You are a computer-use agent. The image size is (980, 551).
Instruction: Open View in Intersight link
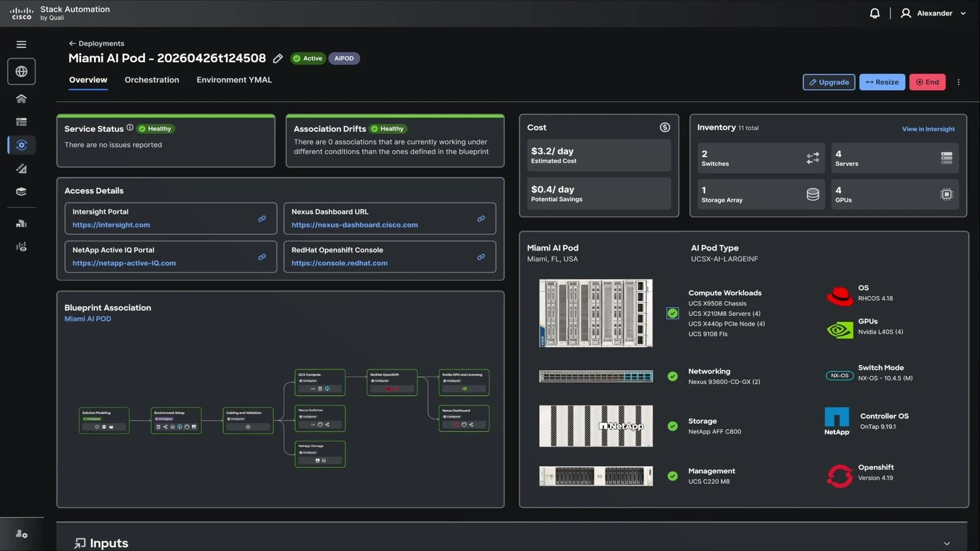tap(928, 129)
